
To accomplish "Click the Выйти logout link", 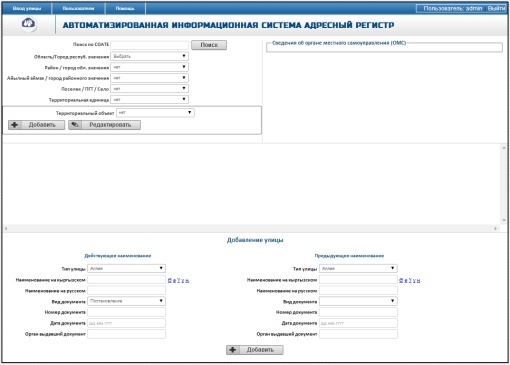I will coord(496,8).
